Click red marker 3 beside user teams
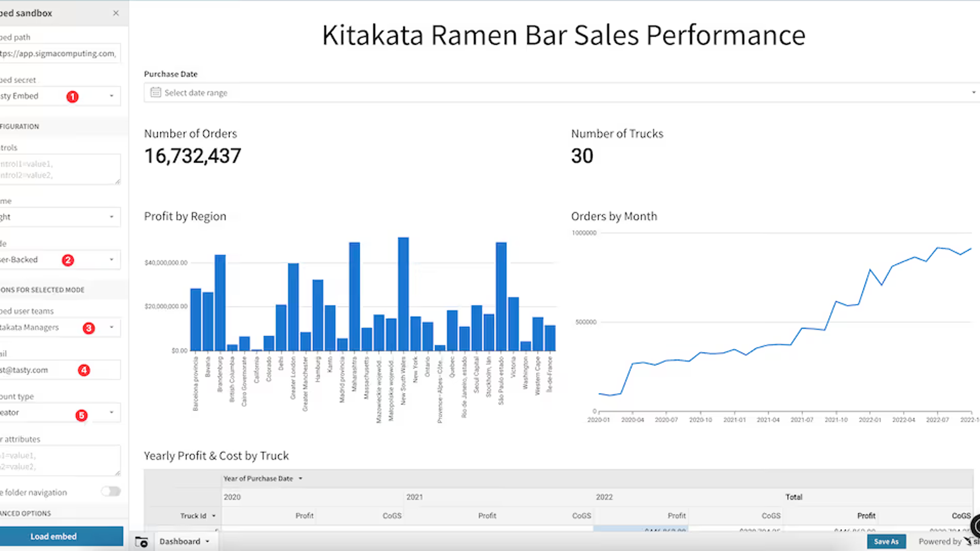The width and height of the screenshot is (980, 551). pos(89,328)
